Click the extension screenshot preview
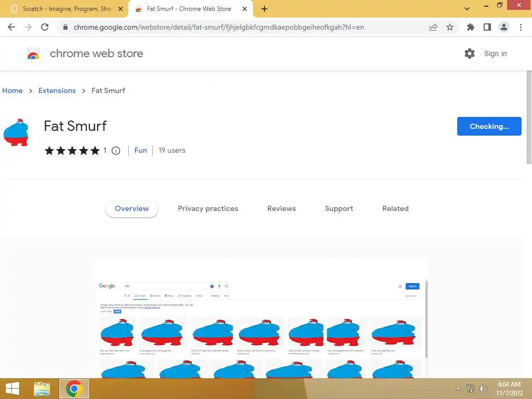Image resolution: width=532 pixels, height=399 pixels. tap(262, 318)
